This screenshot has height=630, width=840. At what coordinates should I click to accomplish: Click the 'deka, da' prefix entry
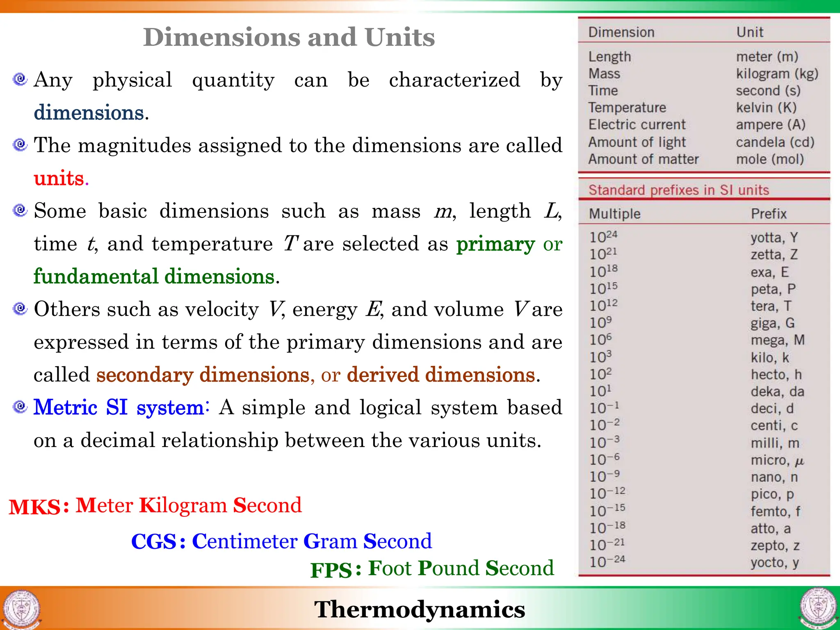tap(777, 392)
